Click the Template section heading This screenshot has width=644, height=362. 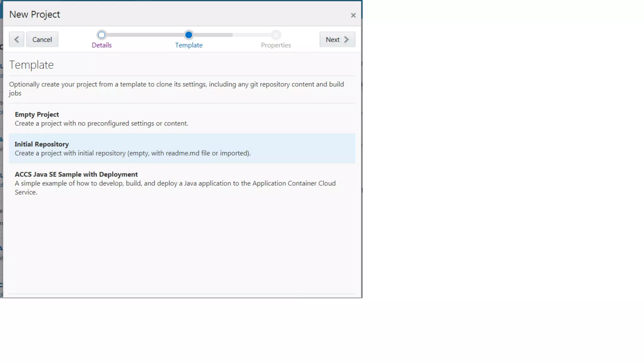[31, 65]
